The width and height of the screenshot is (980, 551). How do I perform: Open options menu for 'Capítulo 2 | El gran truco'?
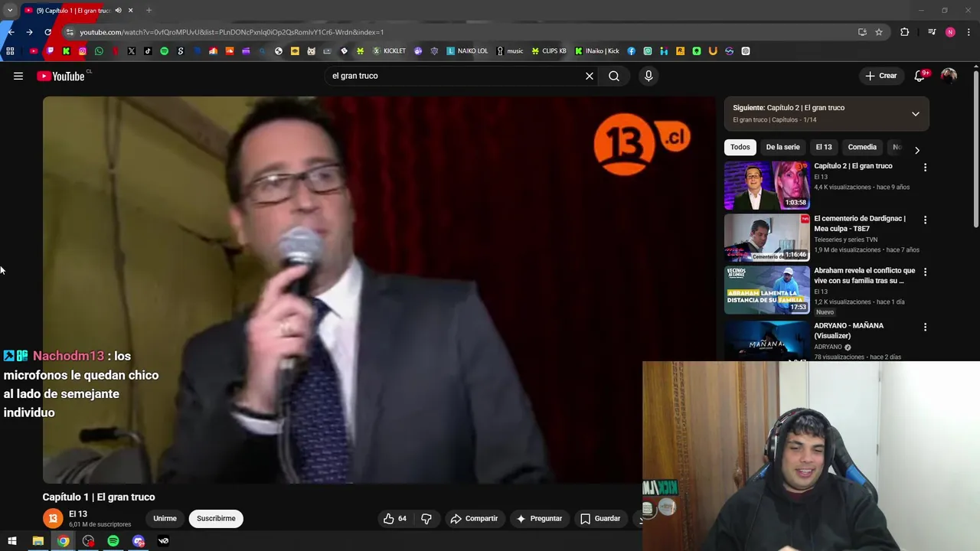pos(925,167)
